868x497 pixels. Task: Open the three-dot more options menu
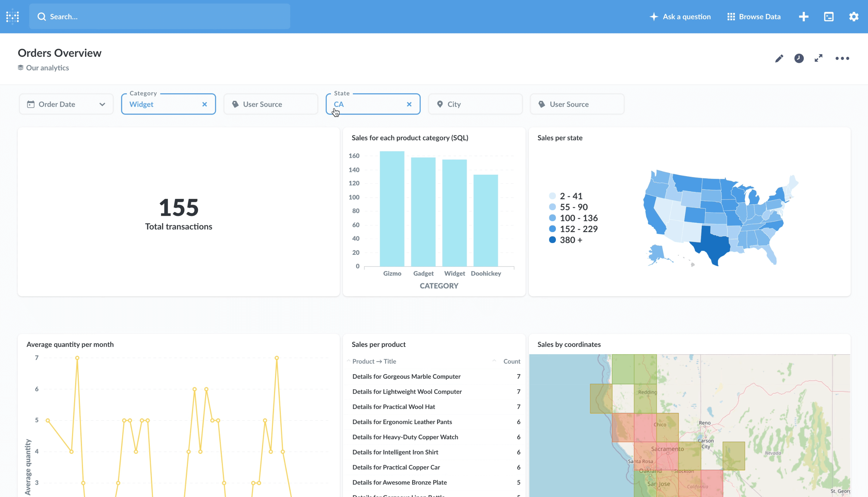842,58
